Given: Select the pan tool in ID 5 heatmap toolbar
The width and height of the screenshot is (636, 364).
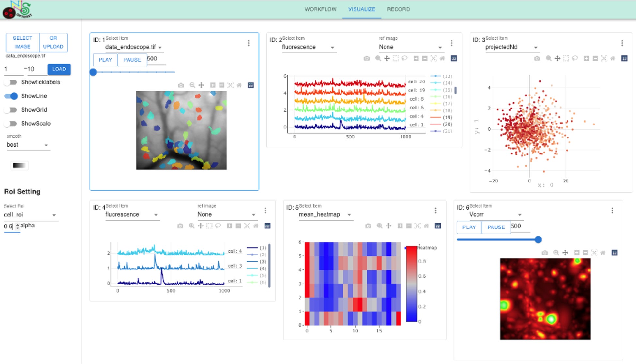Looking at the screenshot, I should 388,226.
